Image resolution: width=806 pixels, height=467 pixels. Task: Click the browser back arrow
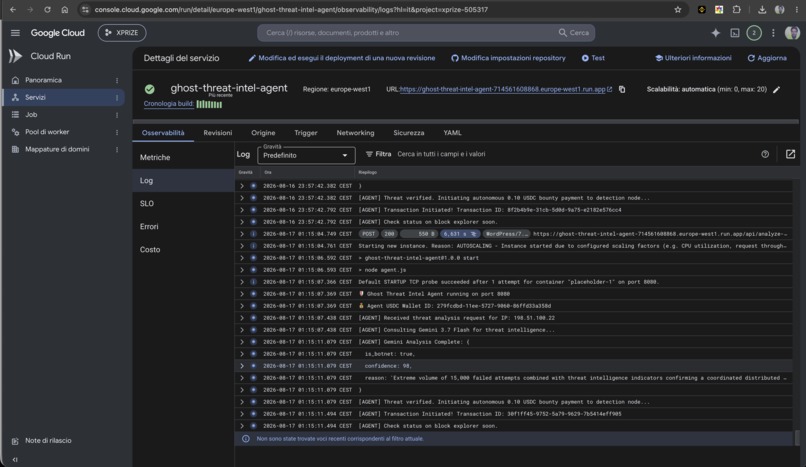[x=12, y=9]
